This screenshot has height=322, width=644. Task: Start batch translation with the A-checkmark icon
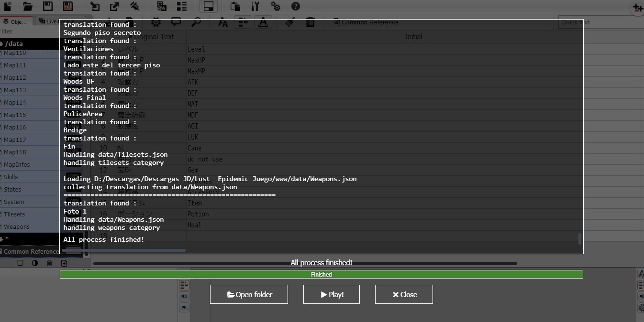[x=161, y=7]
